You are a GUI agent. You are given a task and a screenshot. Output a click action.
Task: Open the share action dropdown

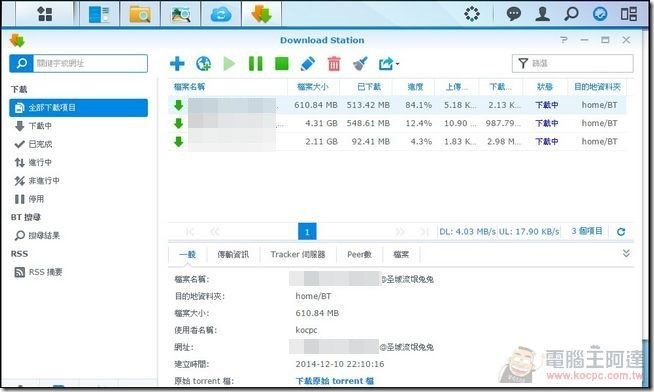click(x=388, y=63)
